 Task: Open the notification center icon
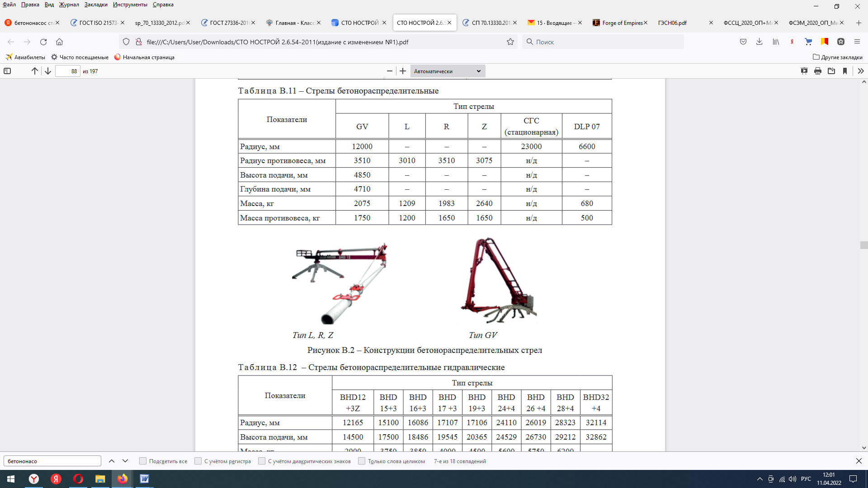(x=853, y=479)
